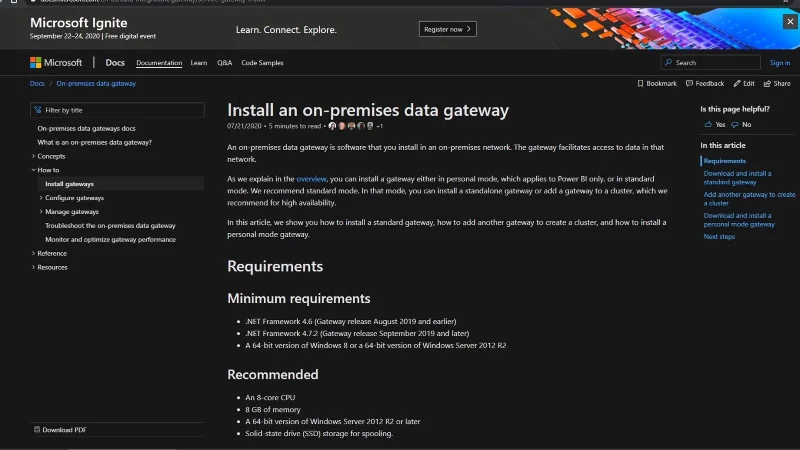Screen dimensions: 800x450
Task: Open What is an on-premises data gateway?
Action: 94,142
